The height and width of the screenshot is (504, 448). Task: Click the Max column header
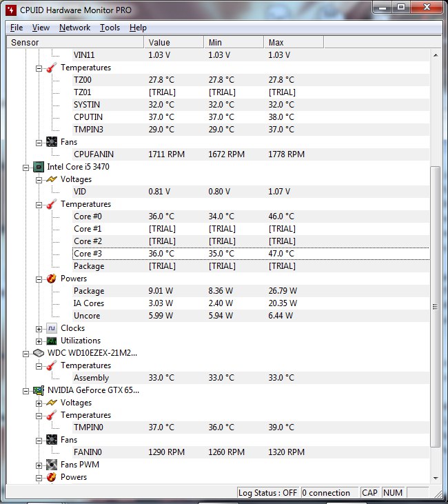294,42
